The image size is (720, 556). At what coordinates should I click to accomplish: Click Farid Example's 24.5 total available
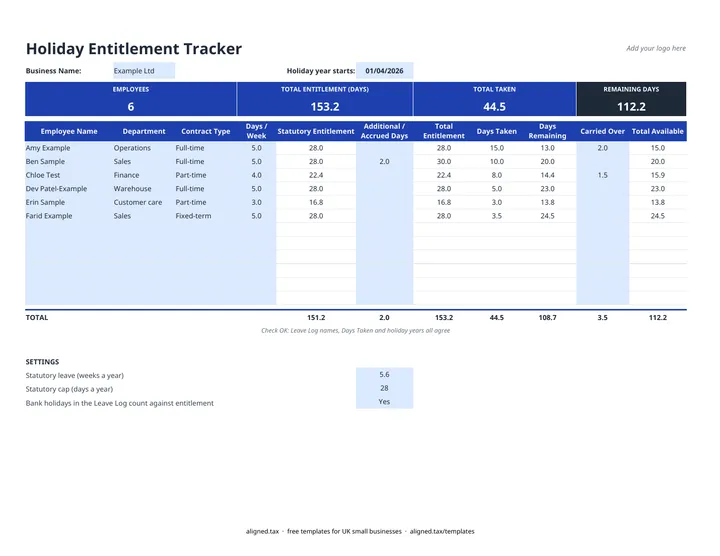[x=658, y=216]
